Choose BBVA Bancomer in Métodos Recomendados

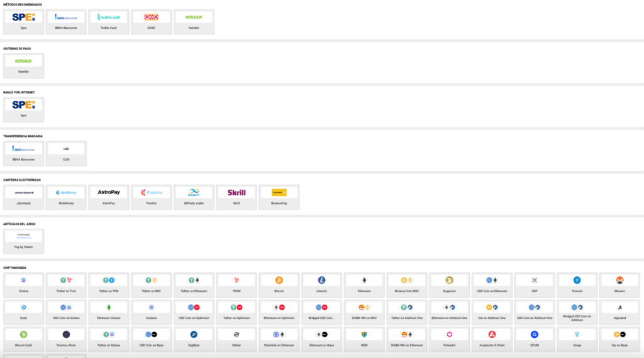tap(66, 22)
